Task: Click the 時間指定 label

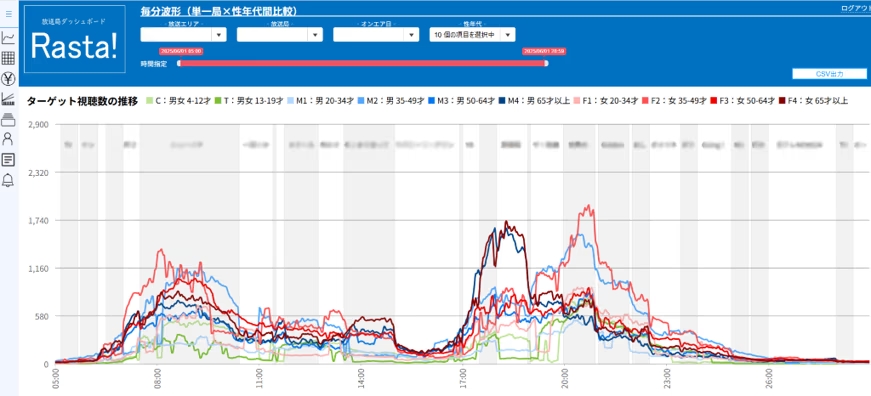Action: (x=154, y=64)
